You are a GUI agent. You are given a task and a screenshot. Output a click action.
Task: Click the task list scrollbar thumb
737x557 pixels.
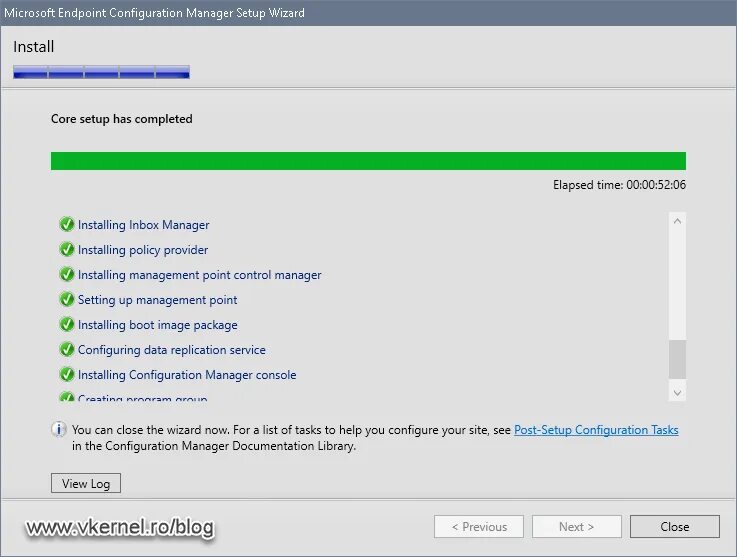677,359
